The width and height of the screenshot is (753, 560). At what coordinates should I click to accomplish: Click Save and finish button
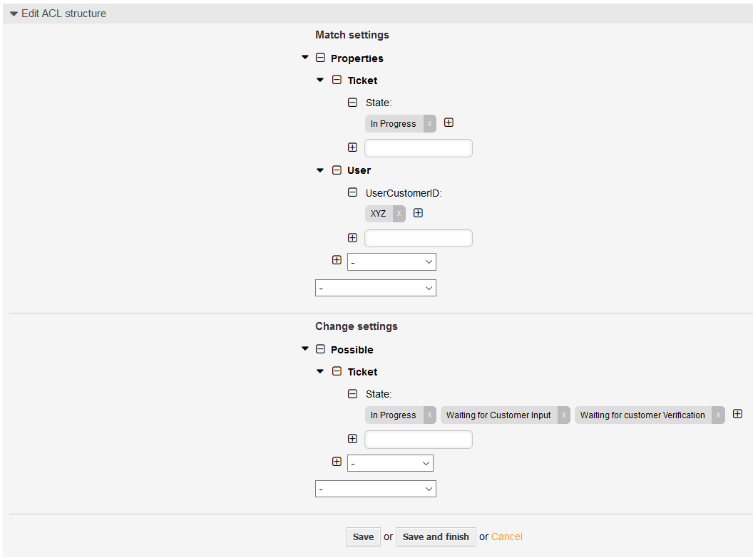[436, 536]
